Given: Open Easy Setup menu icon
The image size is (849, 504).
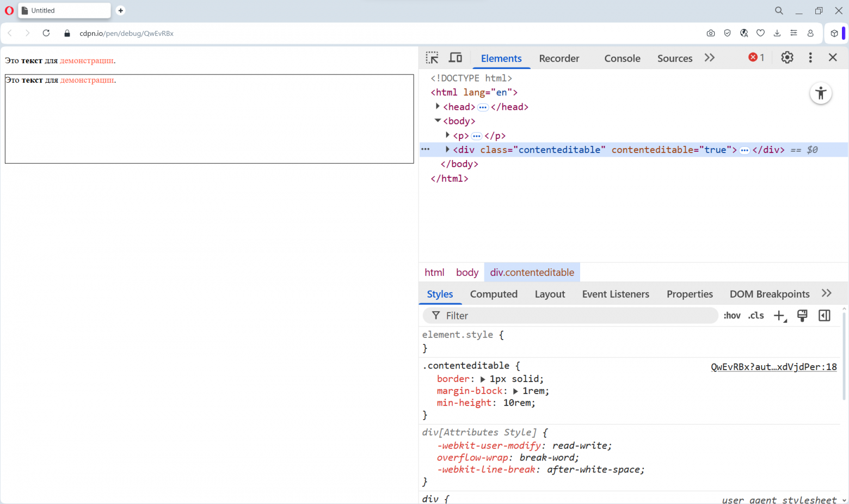Looking at the screenshot, I should tap(794, 33).
